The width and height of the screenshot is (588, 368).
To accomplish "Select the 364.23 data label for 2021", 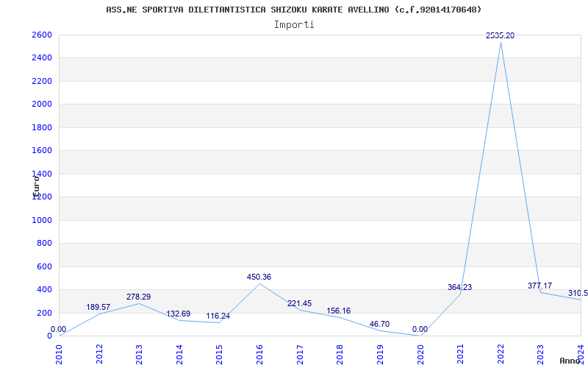I will [459, 288].
